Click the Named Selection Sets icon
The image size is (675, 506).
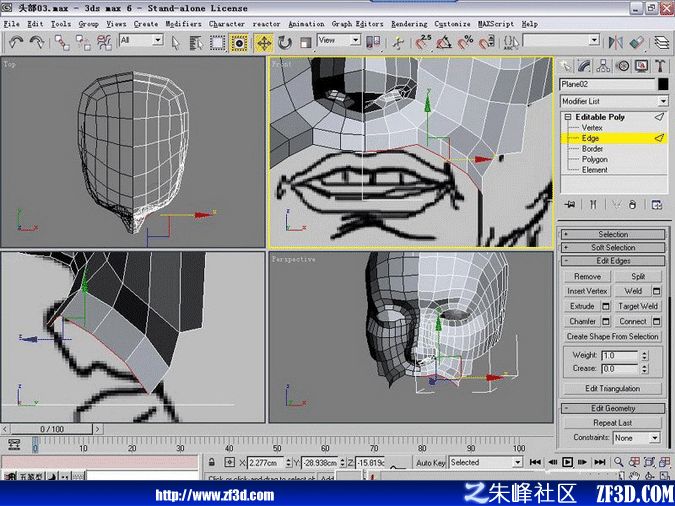[x=511, y=42]
